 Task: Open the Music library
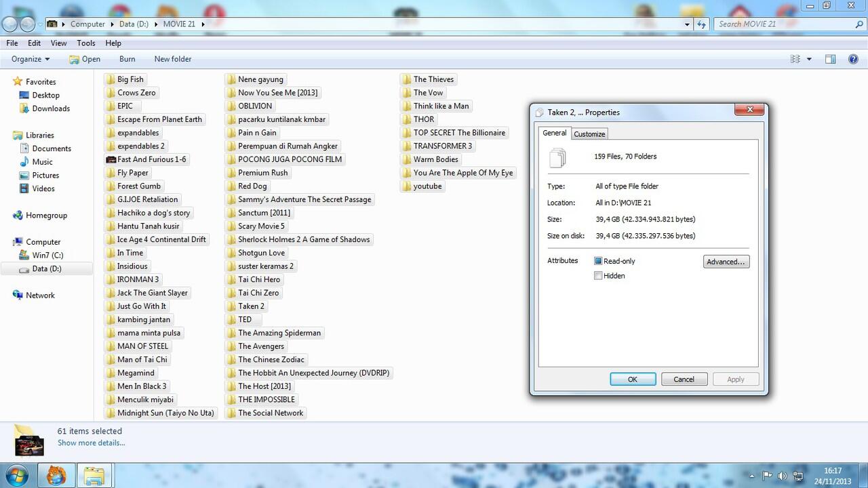tap(42, 162)
